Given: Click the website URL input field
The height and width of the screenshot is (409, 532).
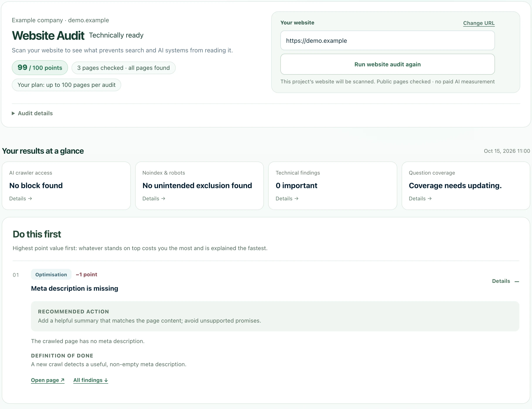Looking at the screenshot, I should [387, 40].
